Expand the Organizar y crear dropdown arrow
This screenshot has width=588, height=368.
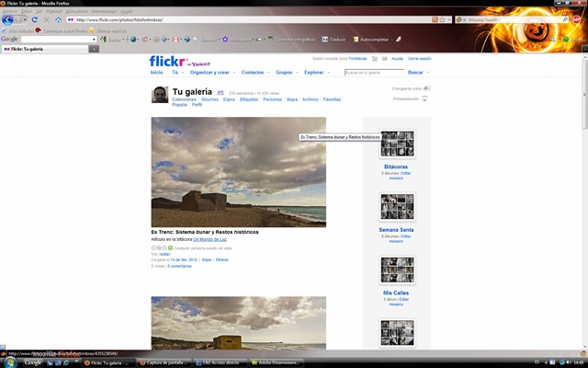[234, 73]
